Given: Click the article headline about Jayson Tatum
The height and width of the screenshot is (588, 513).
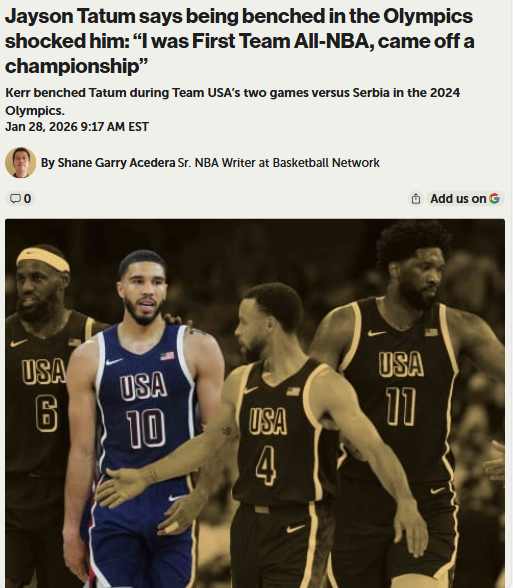Looking at the screenshot, I should [x=239, y=41].
